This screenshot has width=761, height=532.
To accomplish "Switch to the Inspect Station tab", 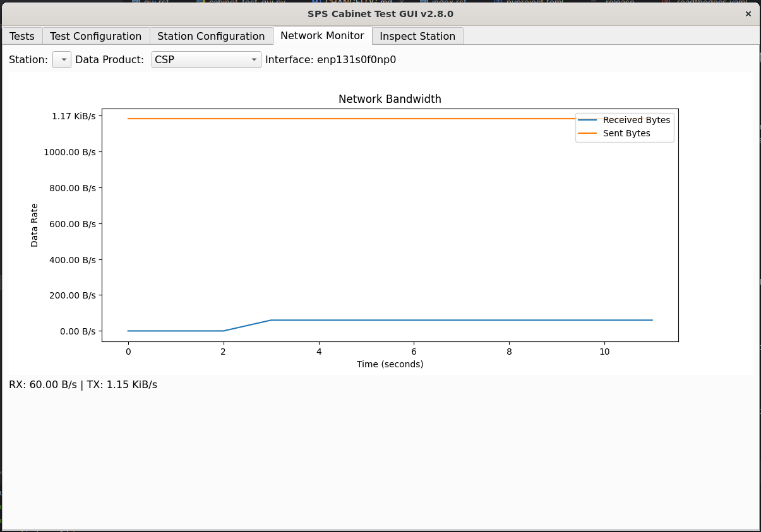I will (417, 36).
